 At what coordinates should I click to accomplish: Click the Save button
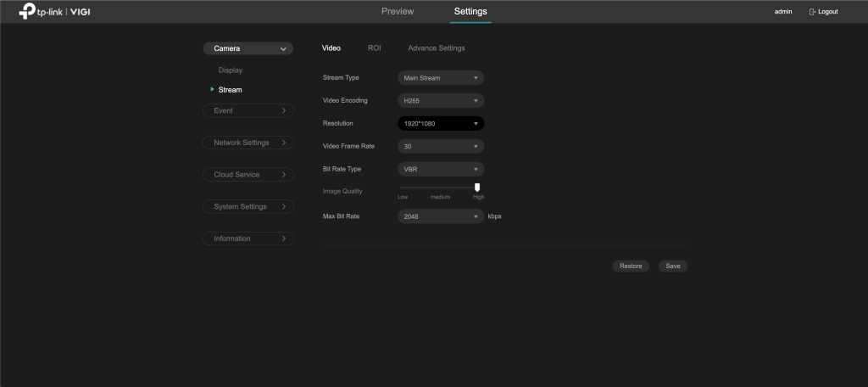click(x=672, y=266)
